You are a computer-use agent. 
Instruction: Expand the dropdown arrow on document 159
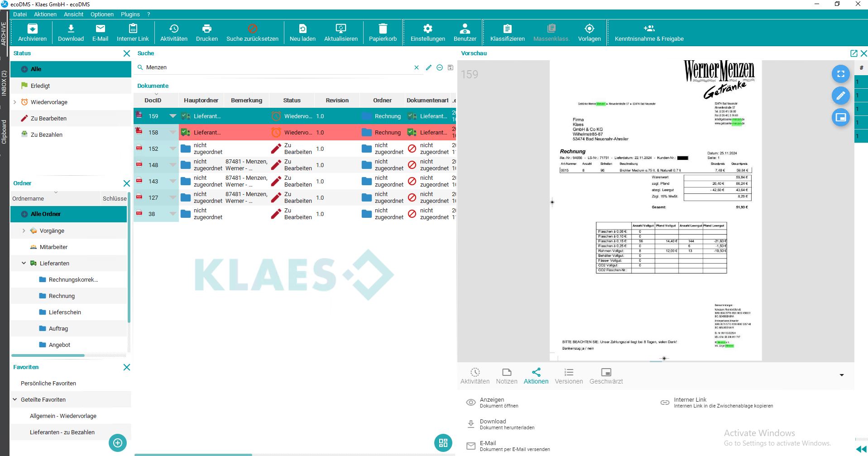pos(173,116)
